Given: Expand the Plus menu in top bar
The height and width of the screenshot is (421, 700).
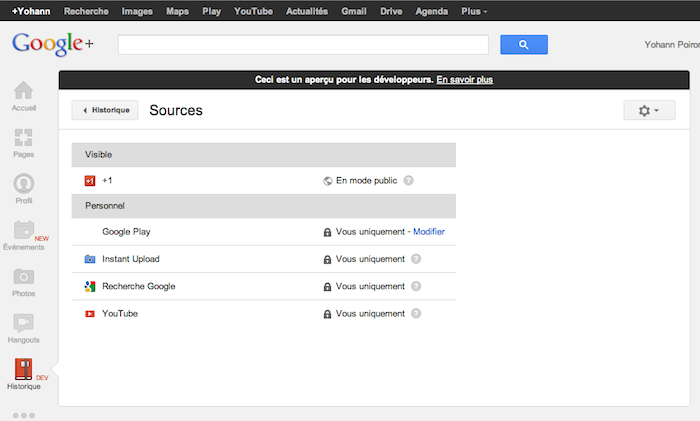Looking at the screenshot, I should click(474, 11).
